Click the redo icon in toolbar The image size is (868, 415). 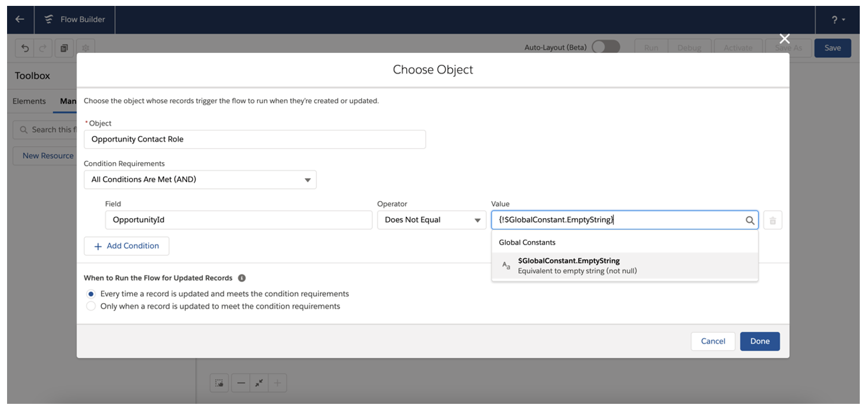click(43, 48)
